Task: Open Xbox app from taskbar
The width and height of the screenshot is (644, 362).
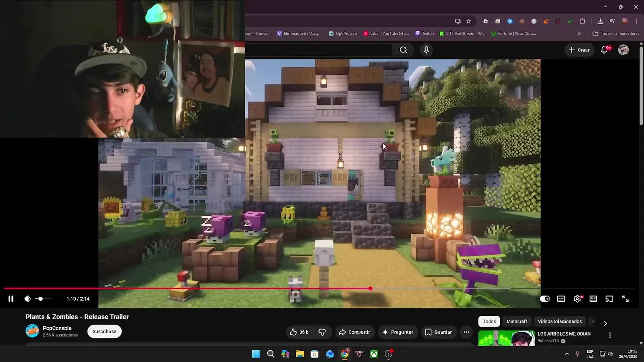Action: (374, 354)
